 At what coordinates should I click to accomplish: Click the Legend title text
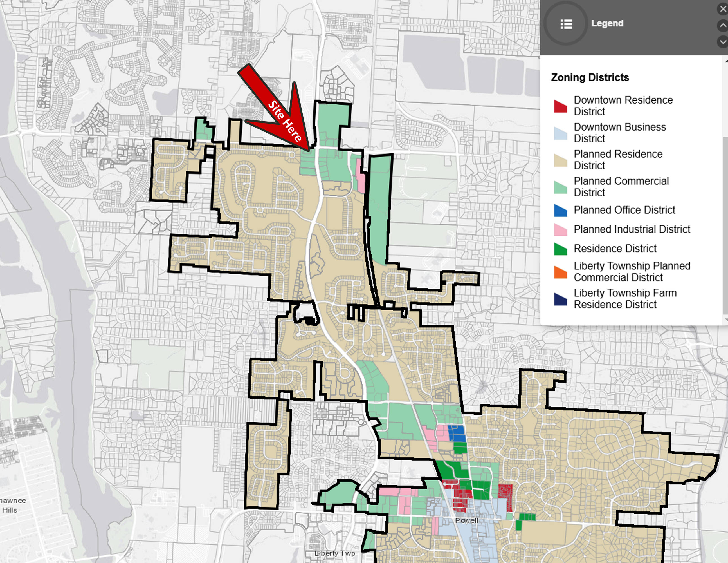(x=607, y=23)
